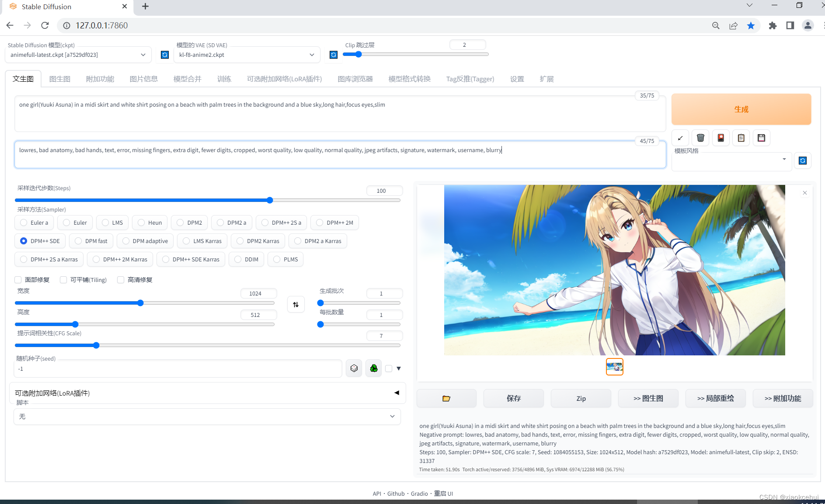Image resolution: width=825 pixels, height=504 pixels.
Task: Refresh the Stable Diffusion checkpoint list
Action: point(164,55)
